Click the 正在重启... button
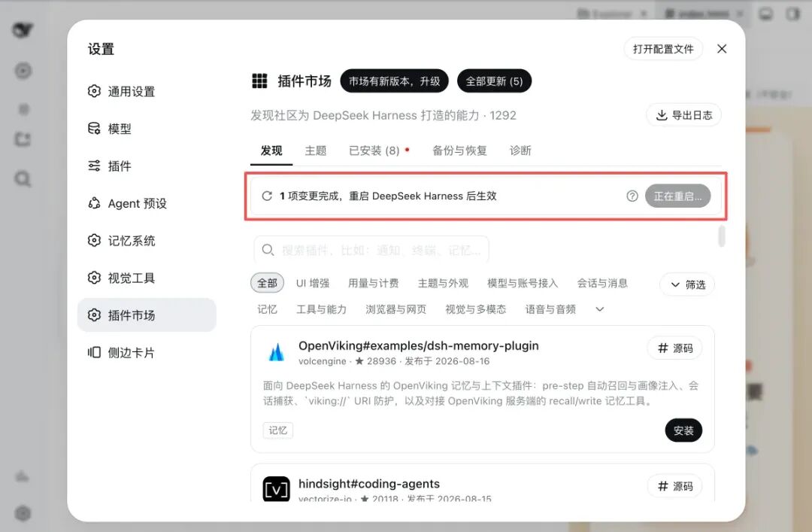This screenshot has height=532, width=812. point(677,196)
